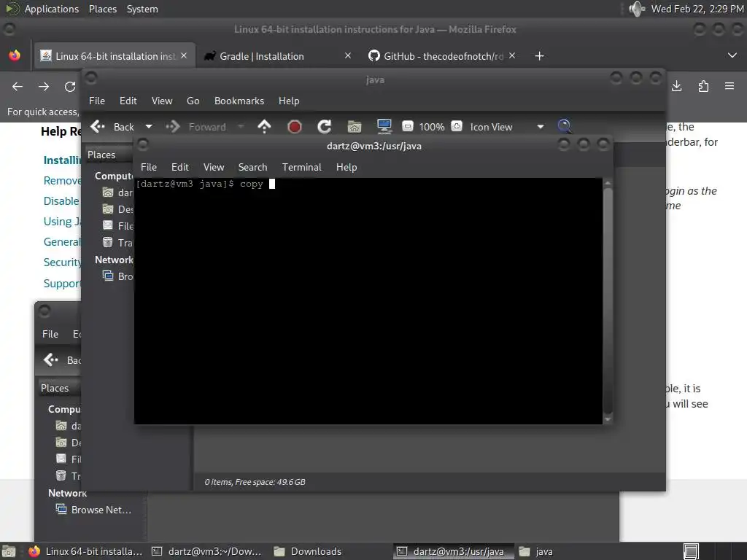Open Firefox extensions icon

point(703,86)
